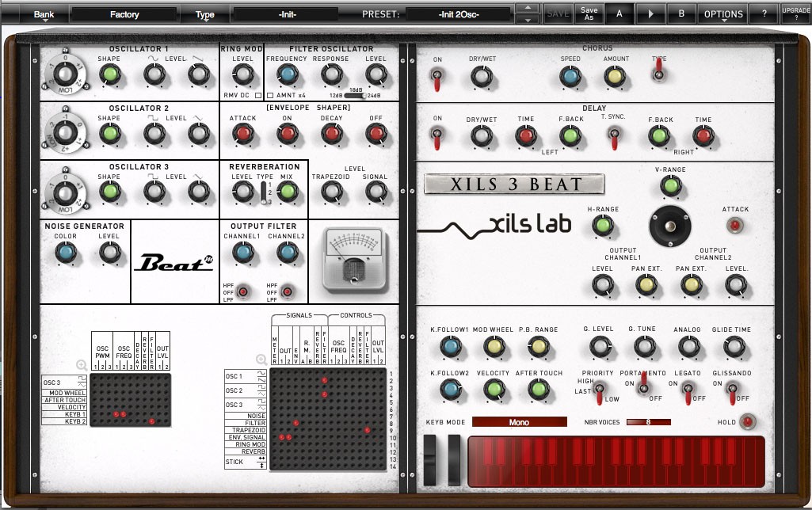Image resolution: width=812 pixels, height=510 pixels.
Task: Open the OPTIONS menu
Action: [723, 14]
